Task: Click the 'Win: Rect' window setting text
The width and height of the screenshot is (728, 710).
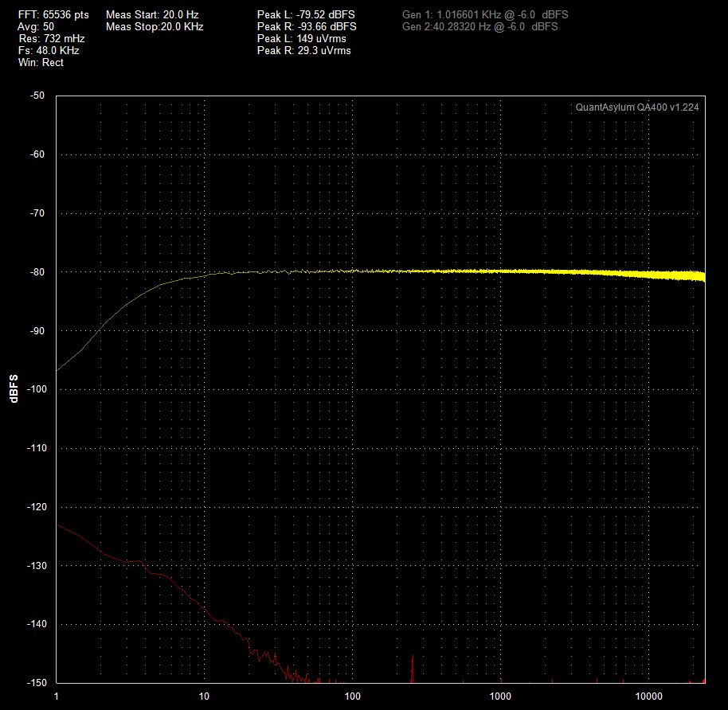Action: 41,63
